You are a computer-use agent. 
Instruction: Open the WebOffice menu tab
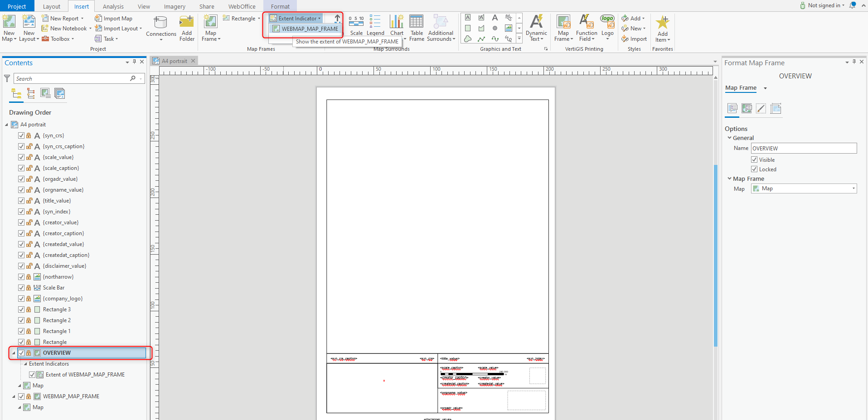click(242, 6)
